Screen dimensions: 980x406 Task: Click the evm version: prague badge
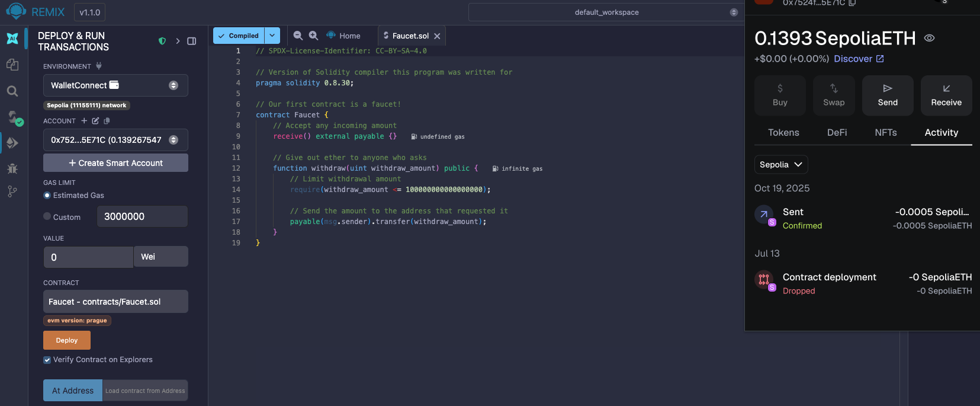pos(77,321)
